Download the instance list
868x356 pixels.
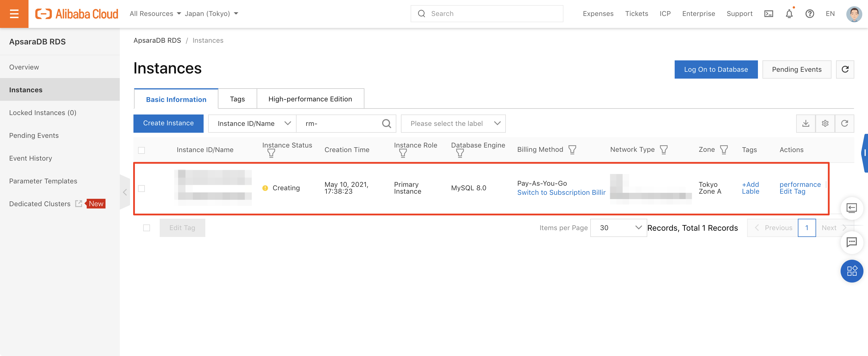806,124
